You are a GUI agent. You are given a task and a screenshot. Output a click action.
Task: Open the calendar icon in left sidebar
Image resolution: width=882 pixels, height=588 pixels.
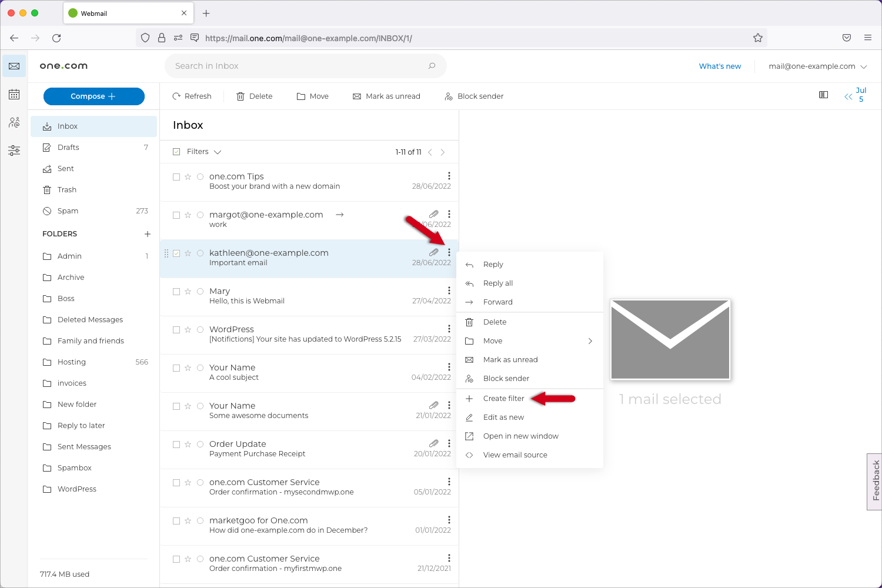(x=14, y=95)
